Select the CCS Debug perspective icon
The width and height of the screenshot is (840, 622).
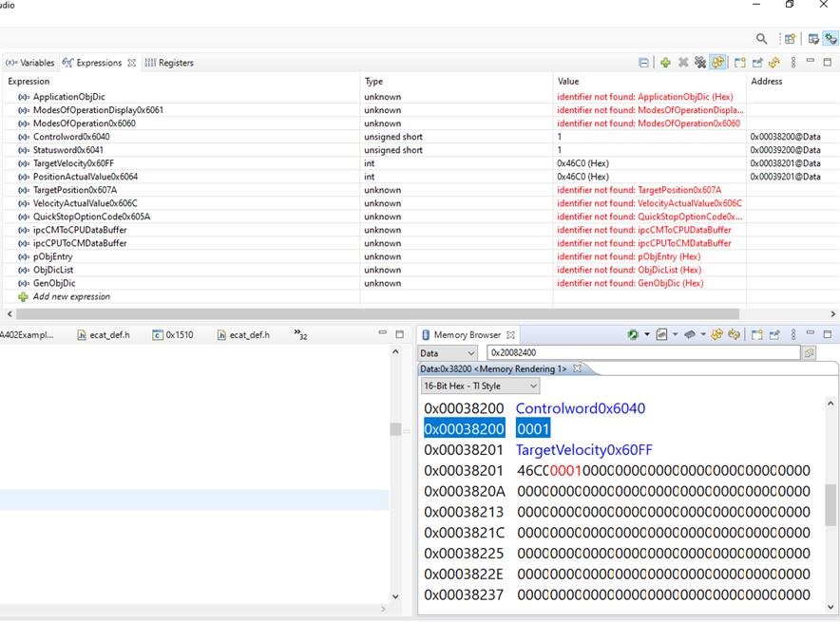pos(830,39)
